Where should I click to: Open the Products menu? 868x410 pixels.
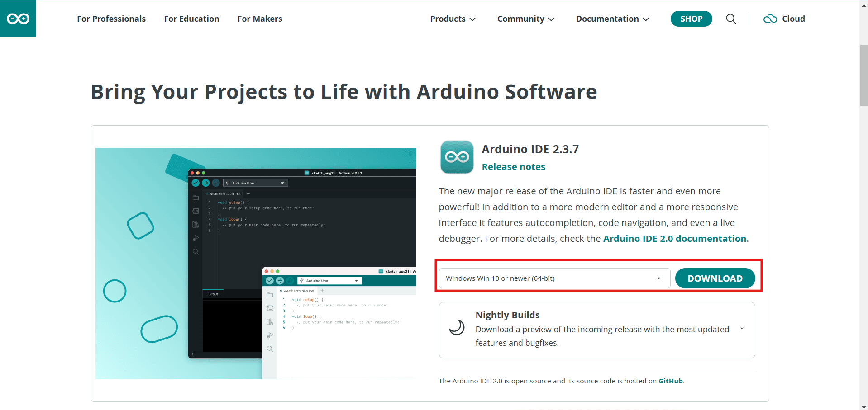[453, 19]
